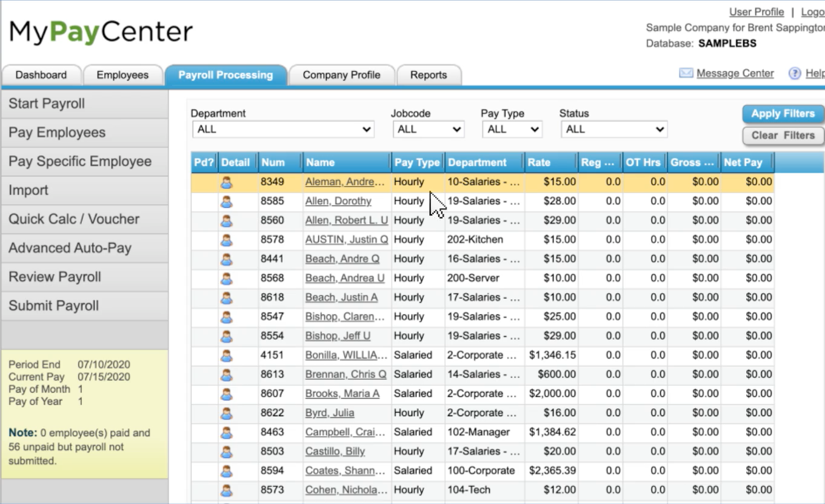Select Pay Specific Employee in sidebar
The image size is (825, 504).
[x=85, y=162]
